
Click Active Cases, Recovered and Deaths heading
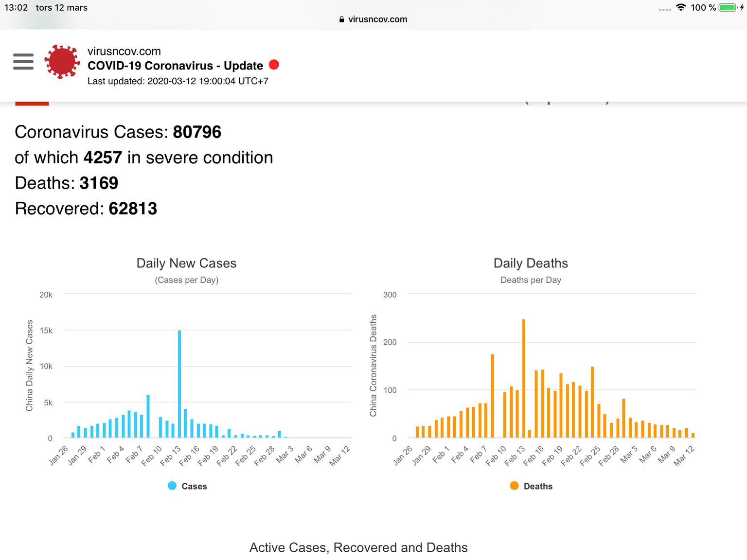[358, 547]
